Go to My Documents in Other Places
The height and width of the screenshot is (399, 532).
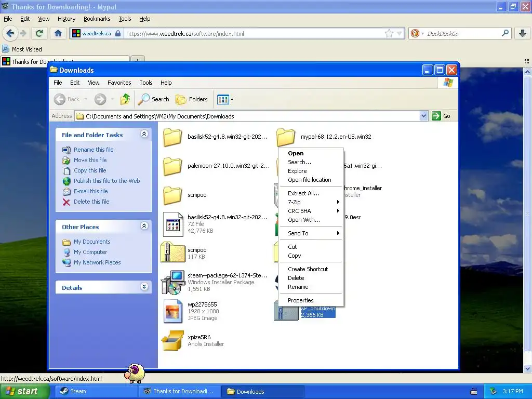[x=92, y=242]
